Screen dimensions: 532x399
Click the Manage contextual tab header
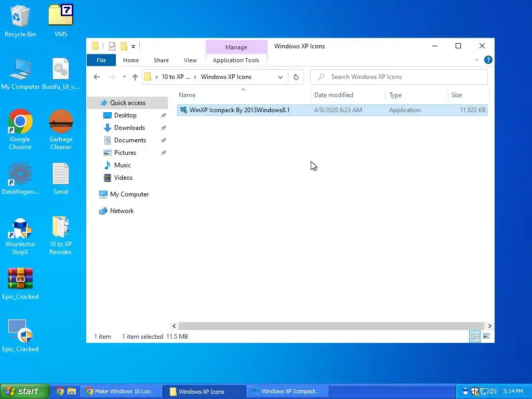click(x=236, y=47)
